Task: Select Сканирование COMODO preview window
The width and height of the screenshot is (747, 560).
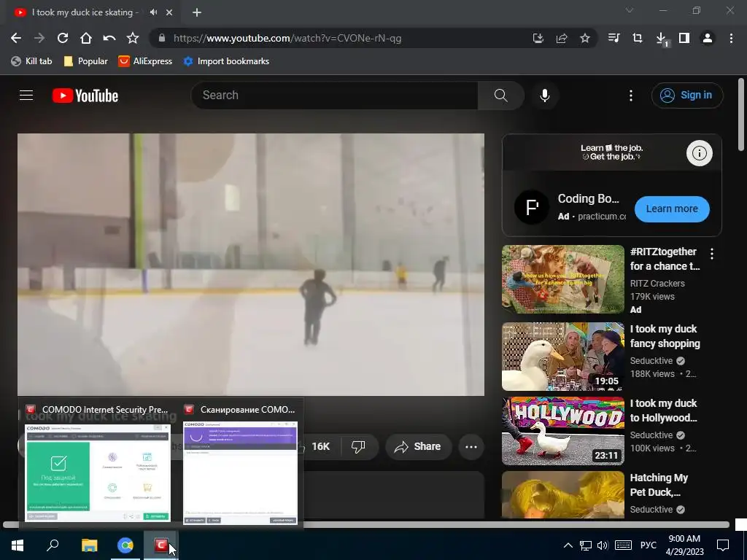Action: coord(241,463)
